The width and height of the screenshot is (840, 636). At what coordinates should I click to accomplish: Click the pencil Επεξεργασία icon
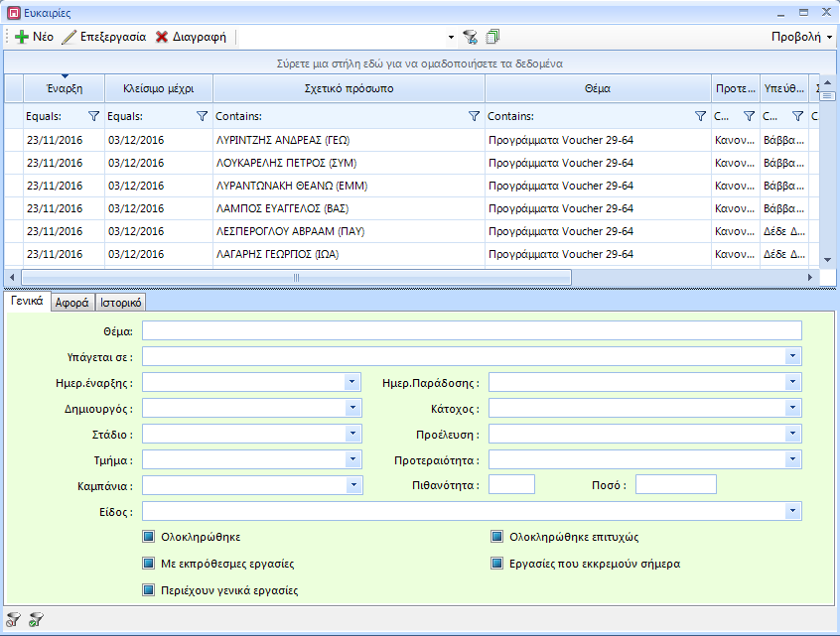[x=70, y=37]
